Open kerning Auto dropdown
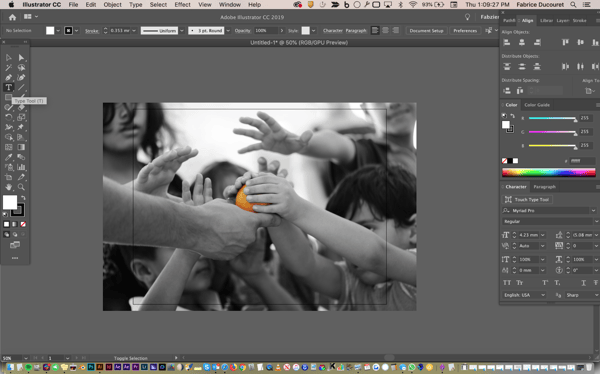 [x=543, y=246]
